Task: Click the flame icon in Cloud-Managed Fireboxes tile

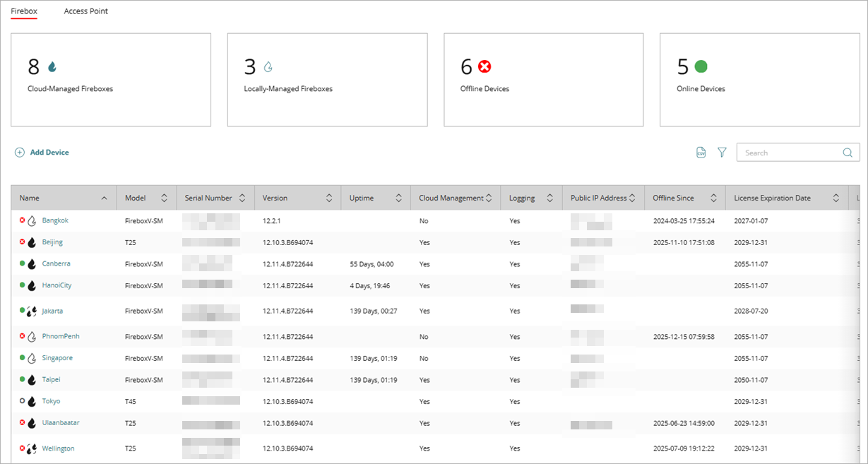Action: pyautogui.click(x=52, y=67)
